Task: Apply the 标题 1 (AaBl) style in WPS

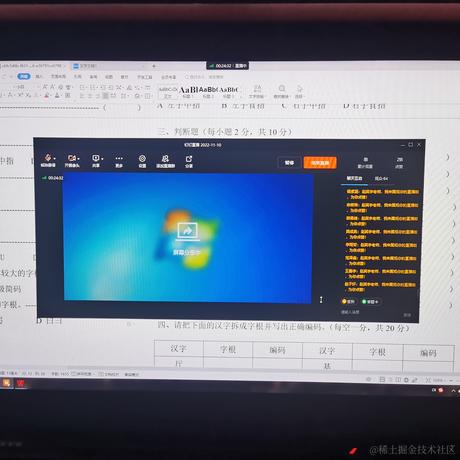Action: [188, 92]
